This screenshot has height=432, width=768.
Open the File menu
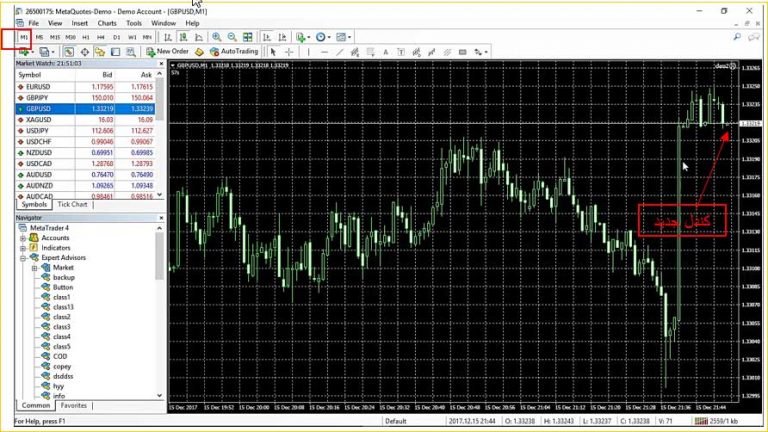pyautogui.click(x=33, y=23)
